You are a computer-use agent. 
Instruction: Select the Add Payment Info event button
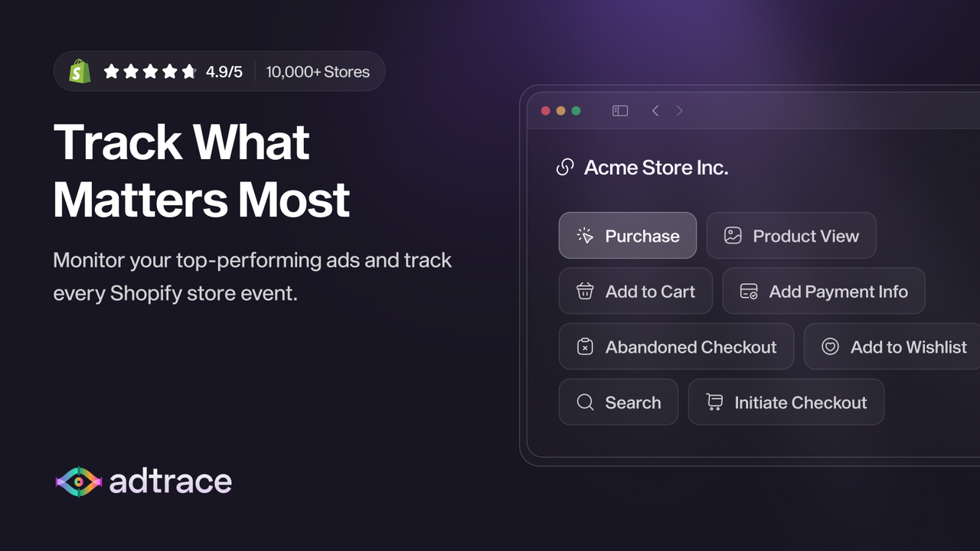pos(824,292)
